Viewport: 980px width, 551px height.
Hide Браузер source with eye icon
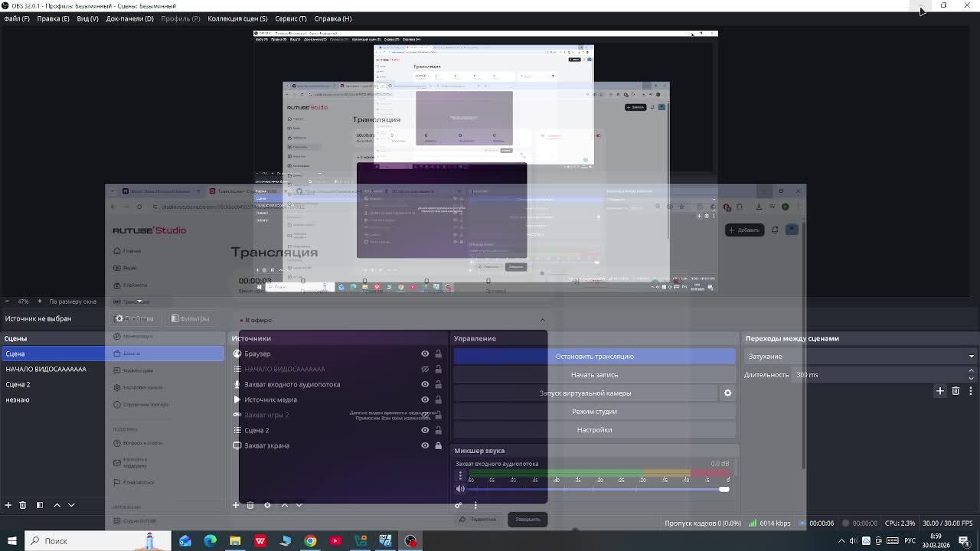click(x=425, y=354)
